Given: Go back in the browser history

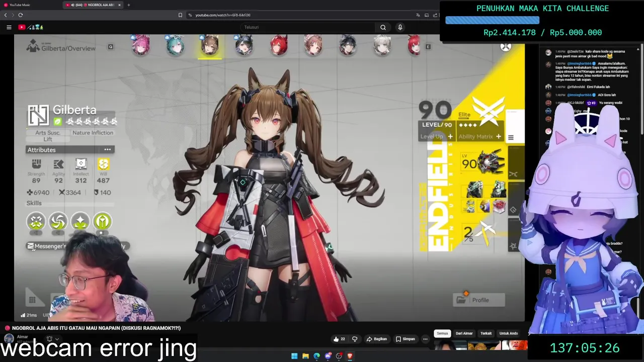Looking at the screenshot, I should click(6, 15).
